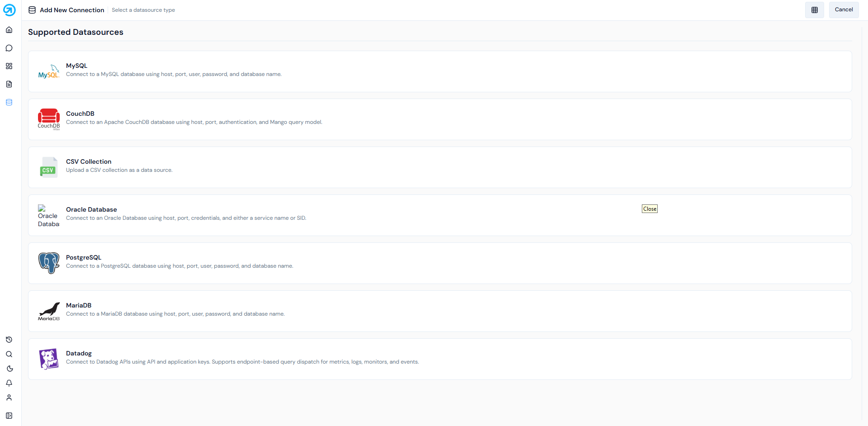Click the green CSV file icon
Screen dimensions: 868x426
click(49, 167)
